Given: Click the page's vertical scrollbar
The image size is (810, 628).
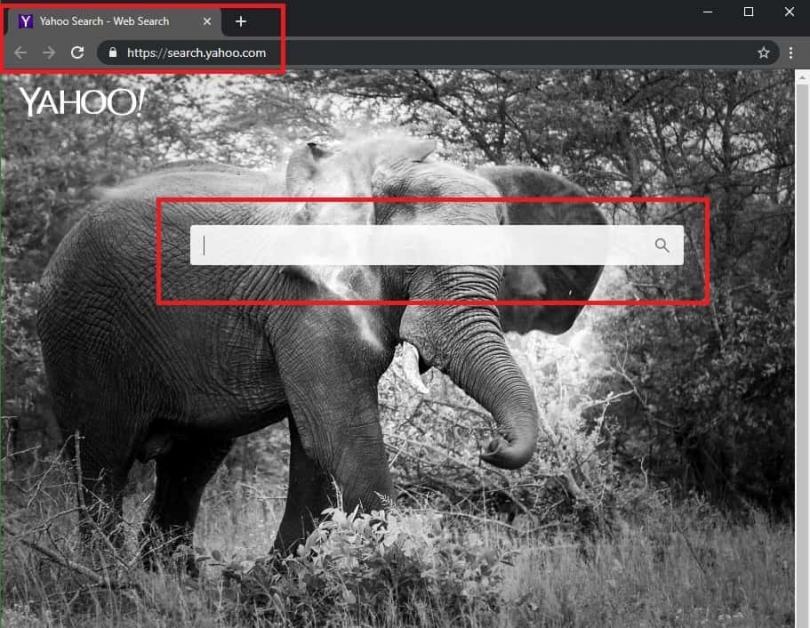Looking at the screenshot, I should (802, 349).
